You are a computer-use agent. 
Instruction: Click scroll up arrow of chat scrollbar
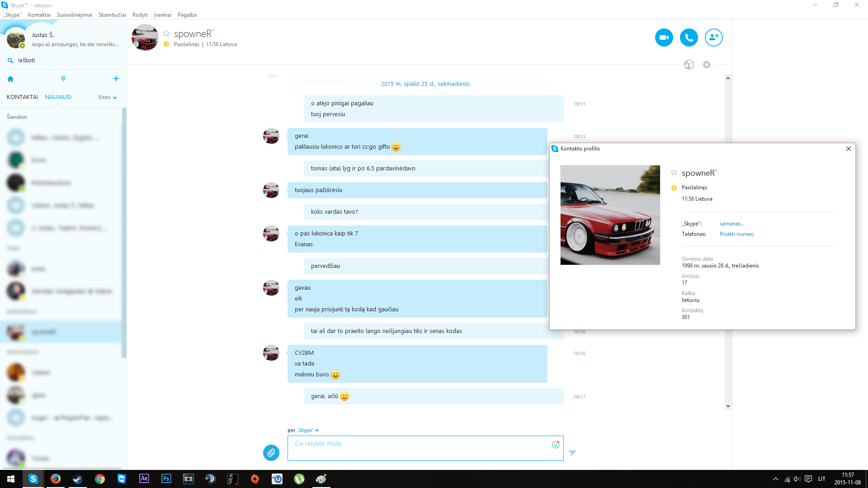728,78
